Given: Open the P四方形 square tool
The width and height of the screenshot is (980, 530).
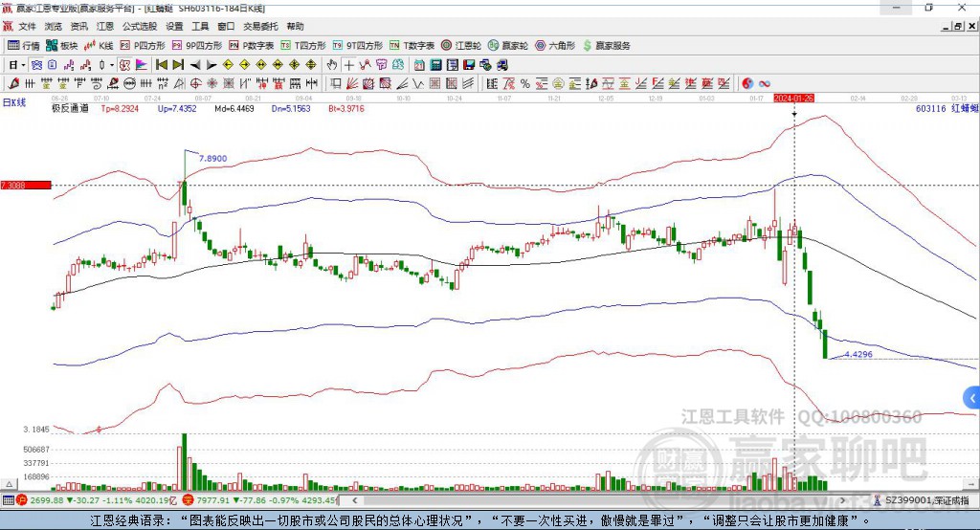Looking at the screenshot, I should (143, 46).
